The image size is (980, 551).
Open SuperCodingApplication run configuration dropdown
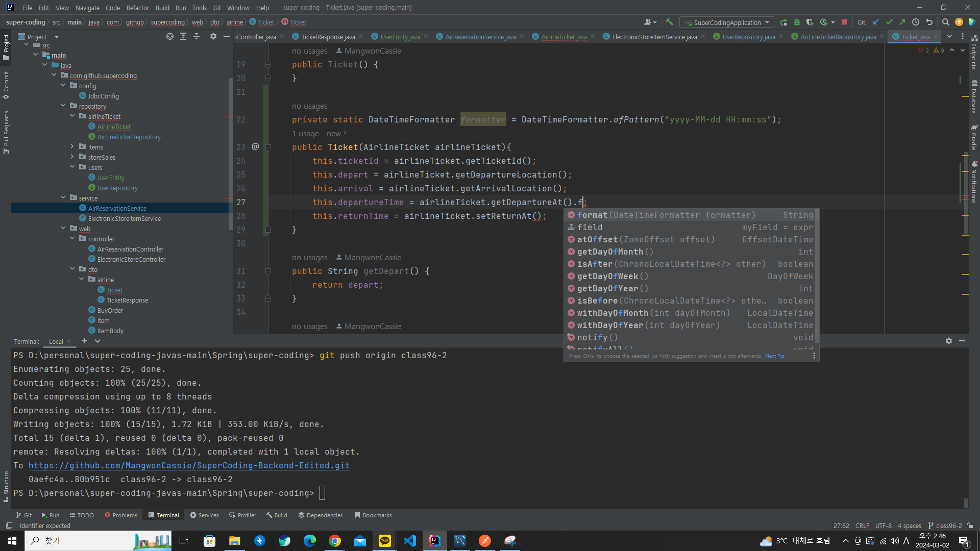(727, 22)
